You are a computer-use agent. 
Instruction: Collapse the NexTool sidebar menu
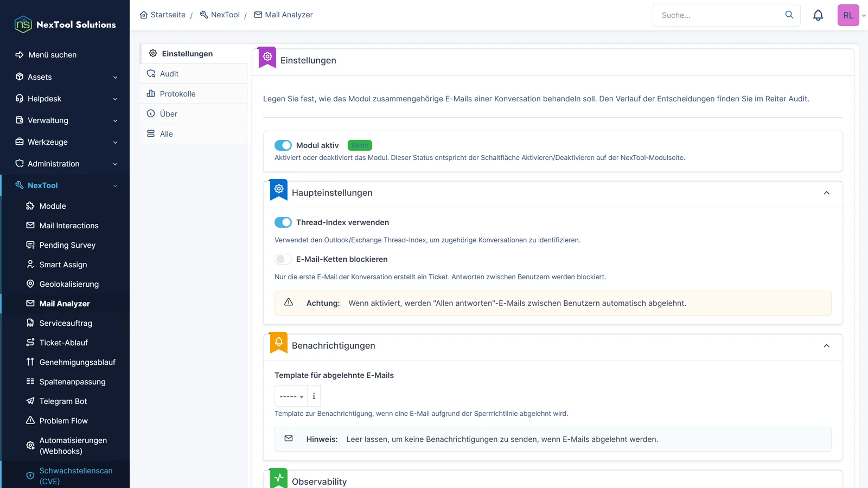point(65,185)
